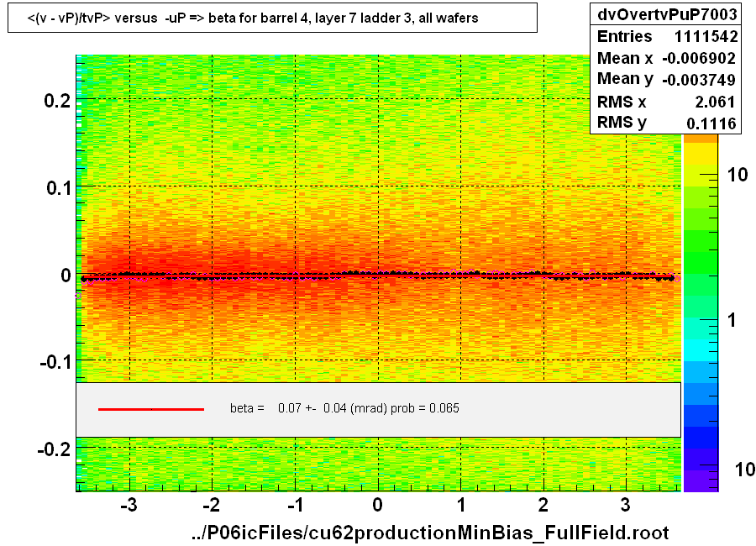
Task: Click the x-axis label -3
Action: (129, 505)
